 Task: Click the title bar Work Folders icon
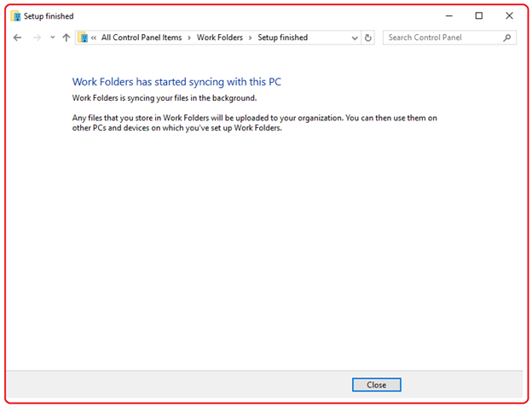15,16
